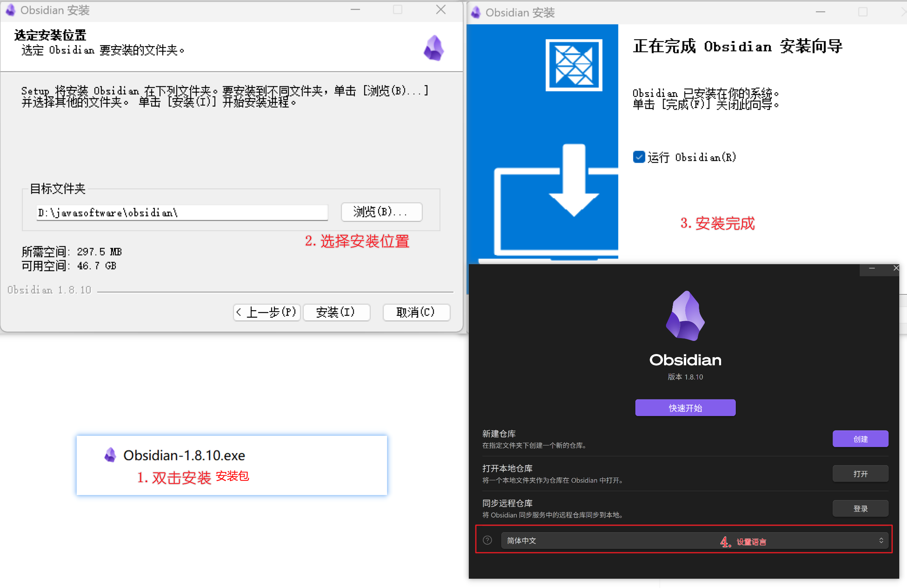Click the 版本 1.8.10 text in the launcher
The width and height of the screenshot is (907, 588).
(x=685, y=377)
